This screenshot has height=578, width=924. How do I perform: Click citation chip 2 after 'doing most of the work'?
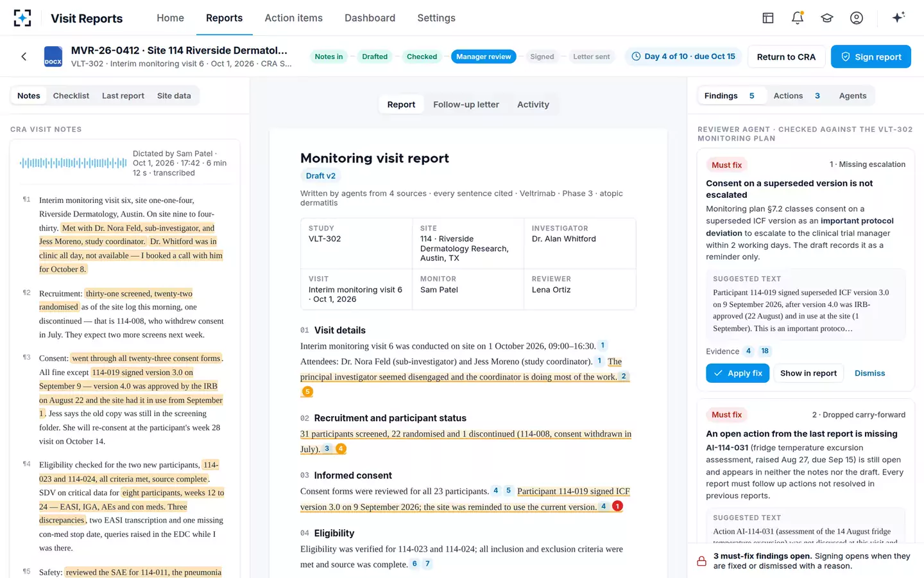coord(623,376)
